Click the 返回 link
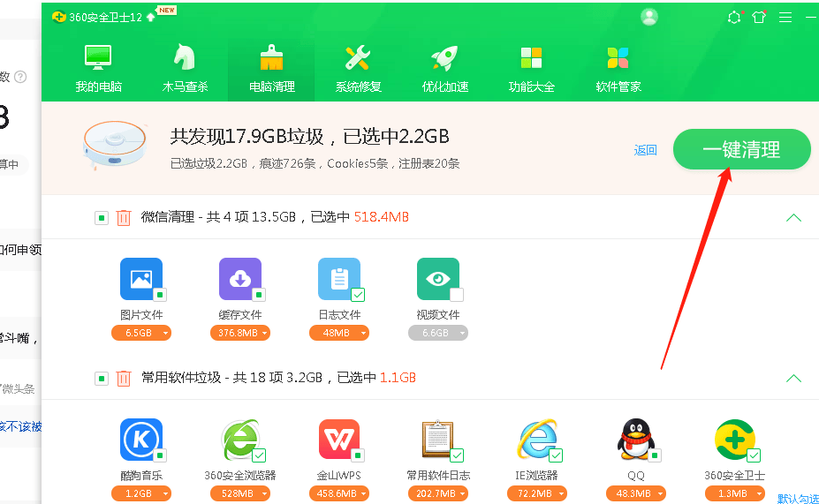The width and height of the screenshot is (819, 504). (x=646, y=150)
